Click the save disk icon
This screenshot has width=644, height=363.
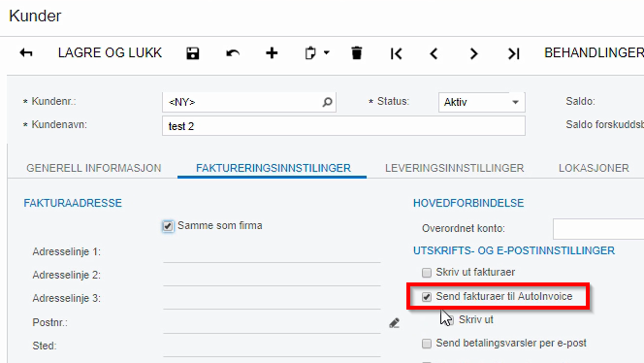click(193, 53)
